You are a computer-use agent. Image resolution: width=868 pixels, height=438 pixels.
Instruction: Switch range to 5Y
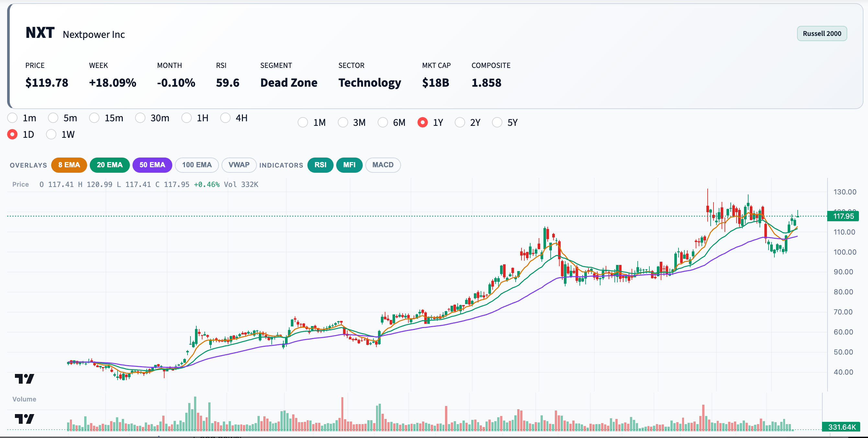(497, 122)
